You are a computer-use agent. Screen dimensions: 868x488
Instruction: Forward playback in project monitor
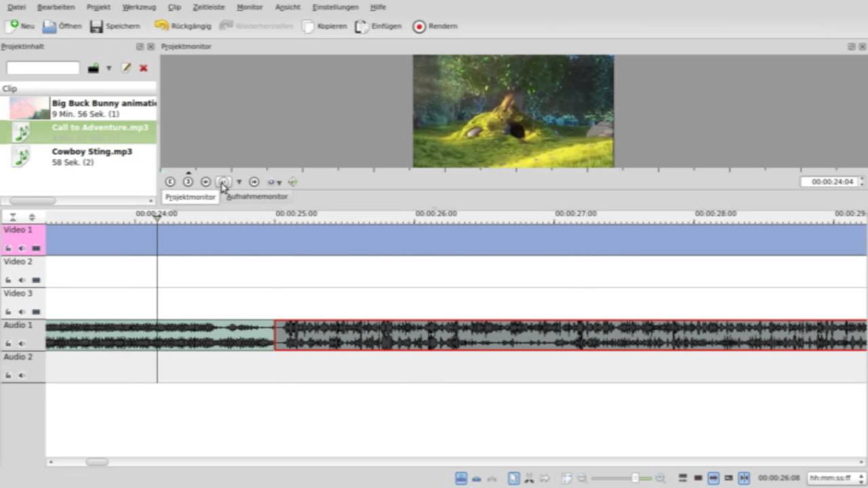coord(254,182)
